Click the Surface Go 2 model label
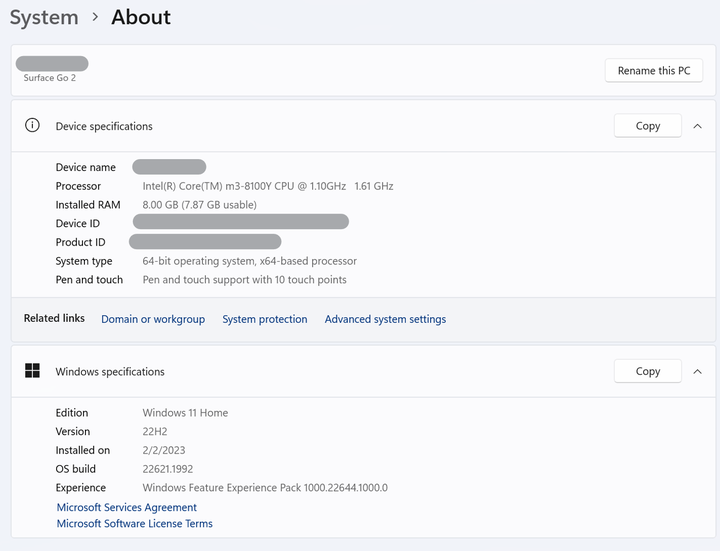Image resolution: width=720 pixels, height=551 pixels. click(50, 78)
